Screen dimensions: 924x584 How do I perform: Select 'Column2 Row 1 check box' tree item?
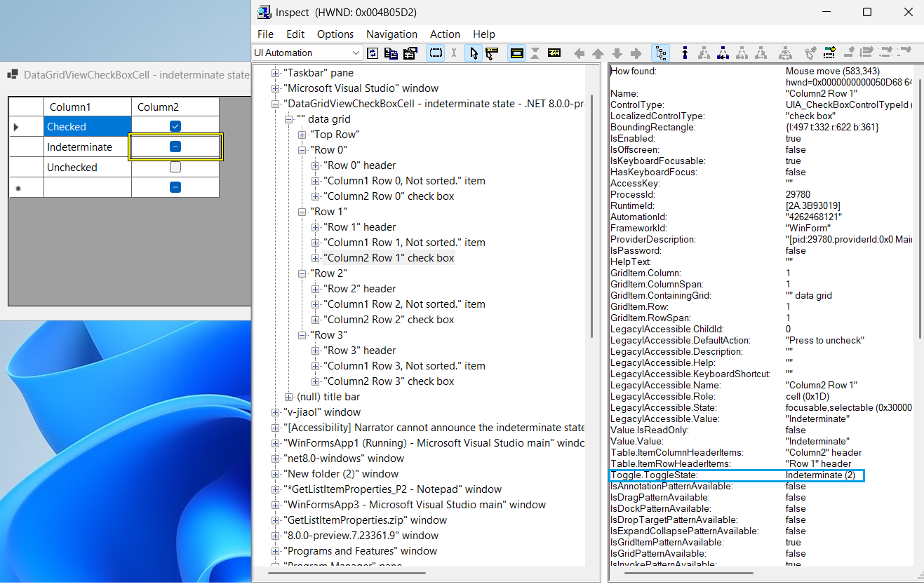(x=389, y=257)
